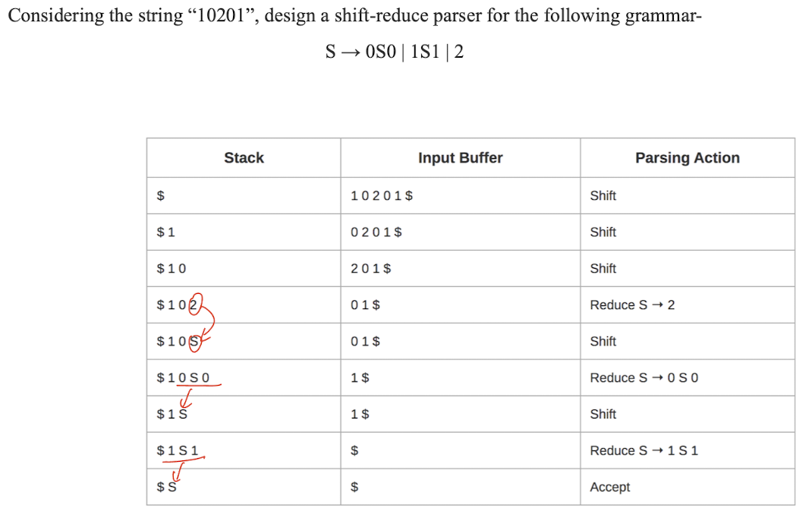Click the "Reduce S → 1 S 1" action

tap(644, 451)
